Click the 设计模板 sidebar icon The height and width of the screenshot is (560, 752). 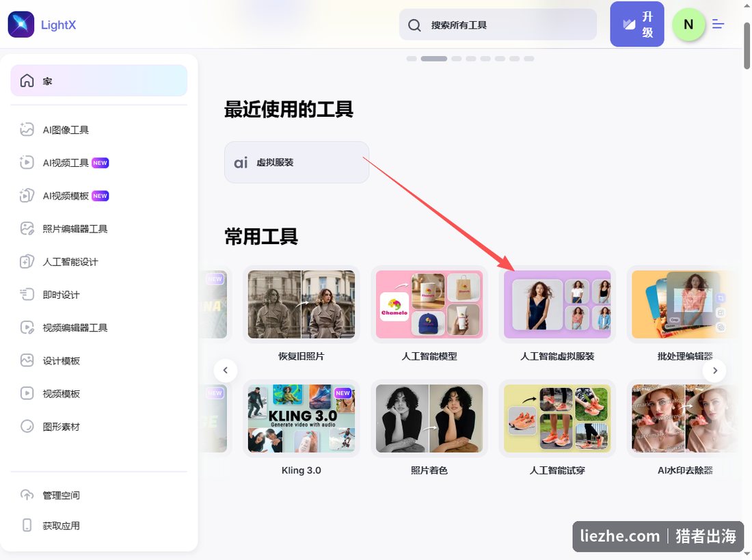click(x=27, y=360)
